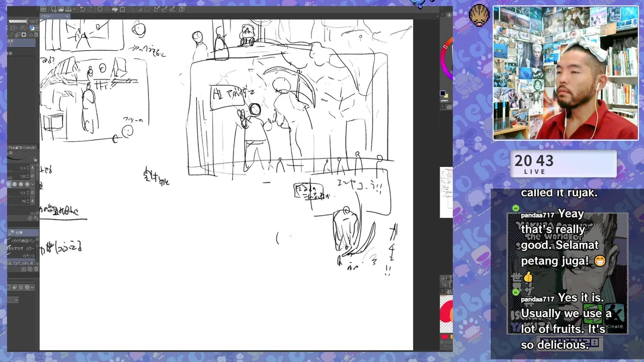This screenshot has height=362, width=644.
Task: Click the Scale/Rotate transform icon
Action: coord(122,9)
